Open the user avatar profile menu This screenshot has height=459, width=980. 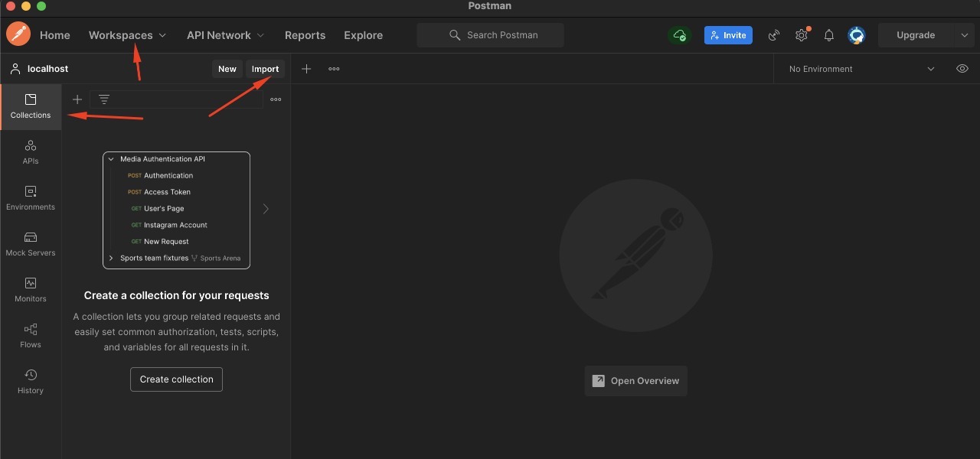(x=856, y=35)
